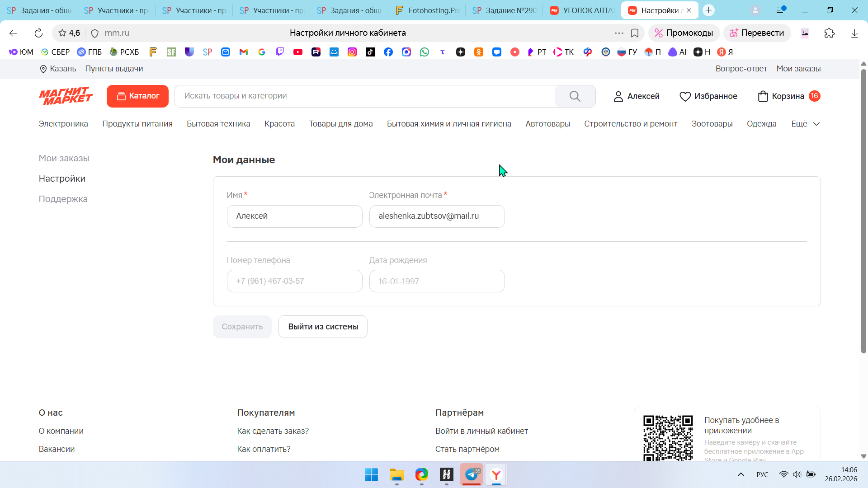Click the Имя input field
Screen dimensions: 868x488
[294, 216]
